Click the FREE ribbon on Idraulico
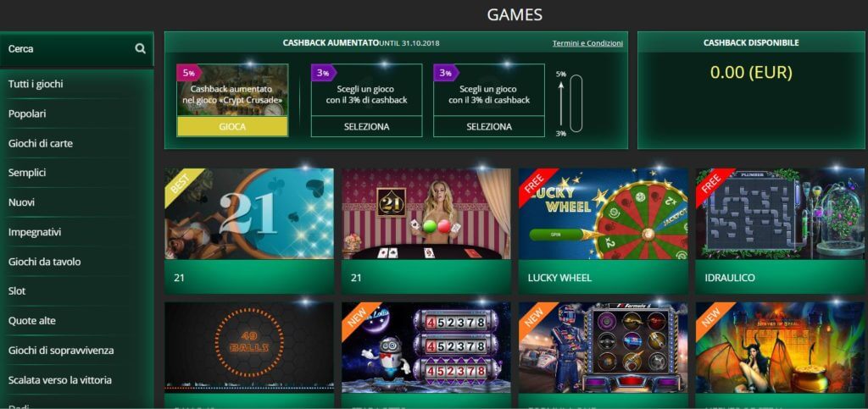The height and width of the screenshot is (409, 868). click(713, 184)
